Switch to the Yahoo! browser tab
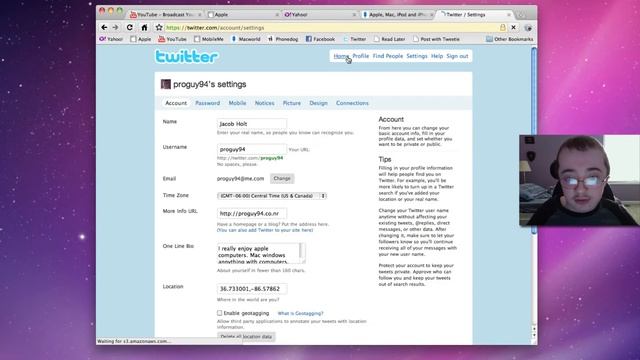Image resolution: width=640 pixels, height=360 pixels. [x=320, y=14]
